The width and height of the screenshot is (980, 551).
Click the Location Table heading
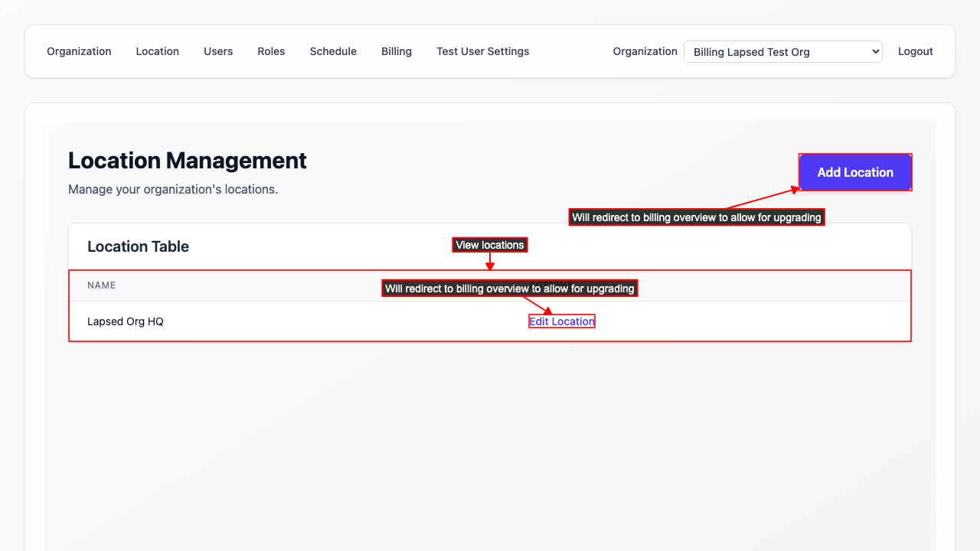point(138,246)
